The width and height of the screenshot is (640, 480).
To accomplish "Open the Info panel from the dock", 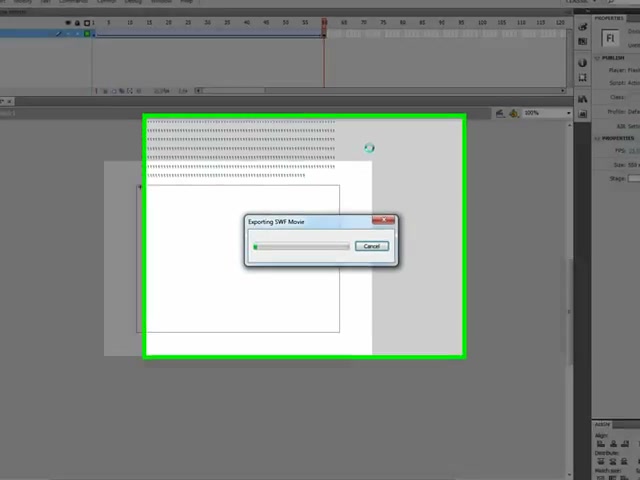I will click(x=582, y=63).
